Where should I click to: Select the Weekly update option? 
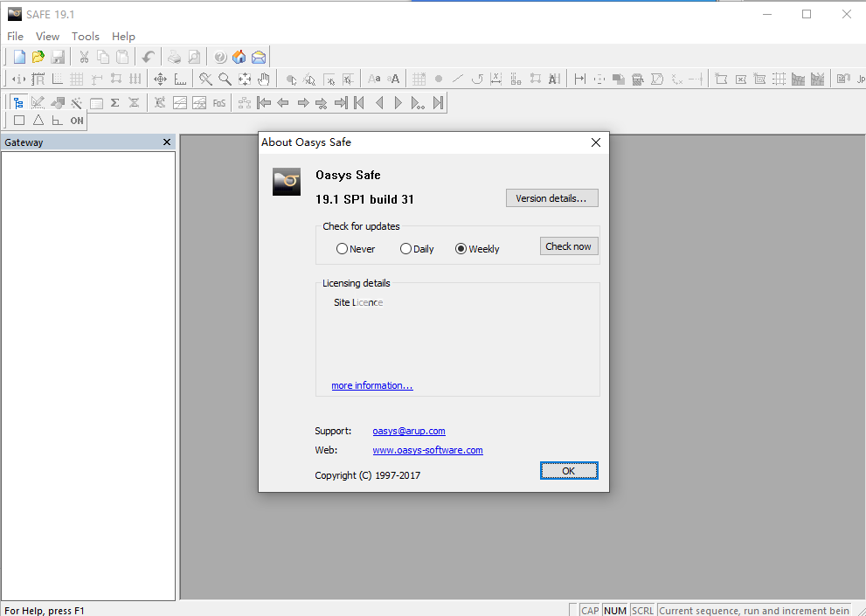[477, 249]
